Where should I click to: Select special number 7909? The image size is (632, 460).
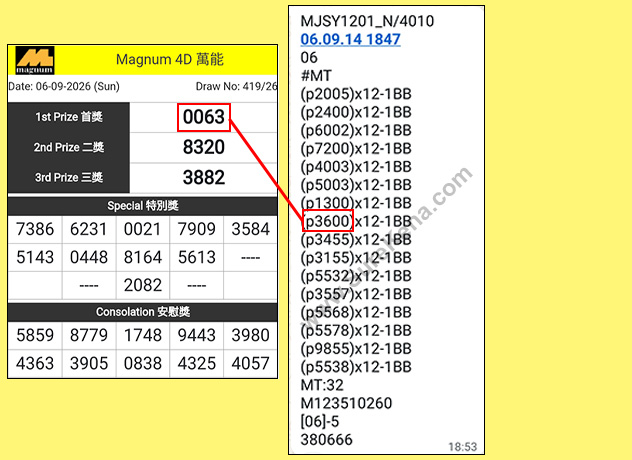click(x=197, y=229)
